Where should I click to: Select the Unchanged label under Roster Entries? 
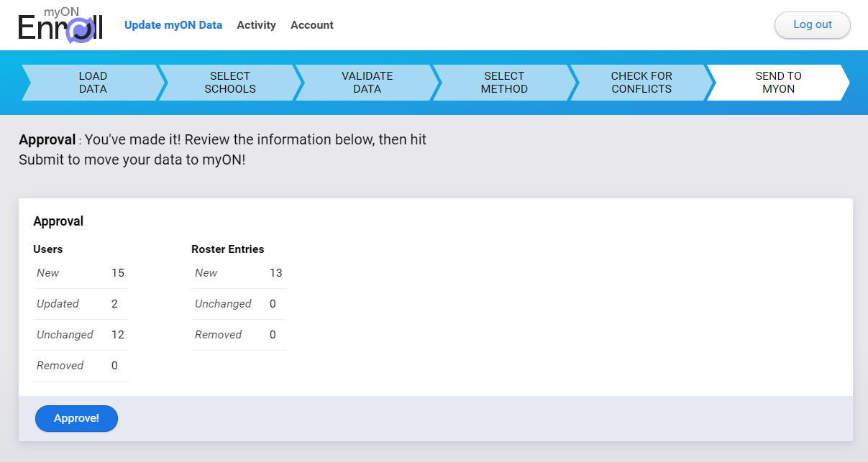point(223,304)
